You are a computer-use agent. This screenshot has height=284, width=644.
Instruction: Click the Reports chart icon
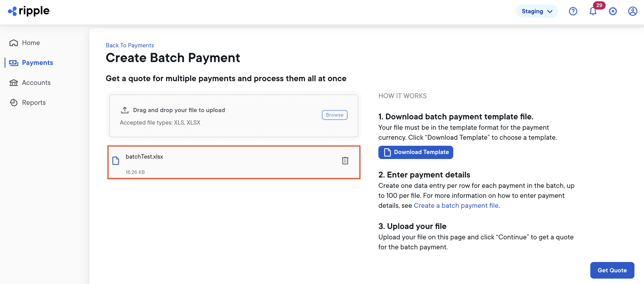tap(13, 102)
